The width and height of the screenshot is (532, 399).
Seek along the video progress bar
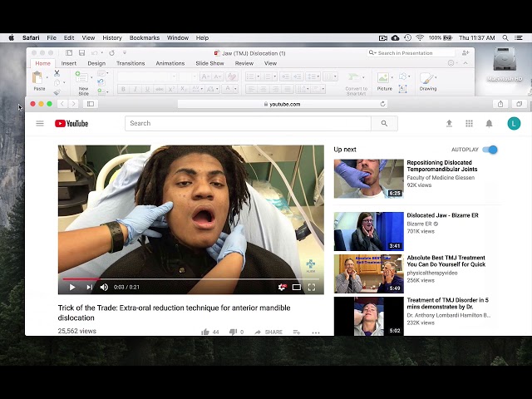click(190, 279)
